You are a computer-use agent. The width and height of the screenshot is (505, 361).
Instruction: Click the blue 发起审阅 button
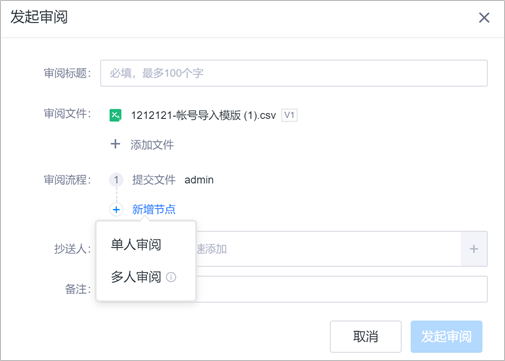[446, 336]
